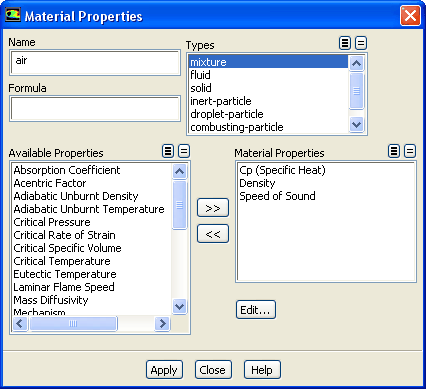426x389 pixels.
Task: Click Types list scrollbar thumb
Action: pyautogui.click(x=356, y=91)
